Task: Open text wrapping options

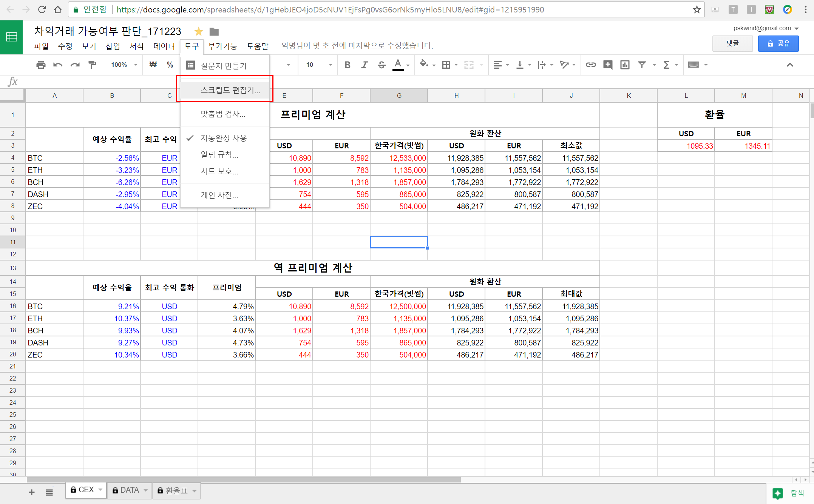Action: point(542,65)
